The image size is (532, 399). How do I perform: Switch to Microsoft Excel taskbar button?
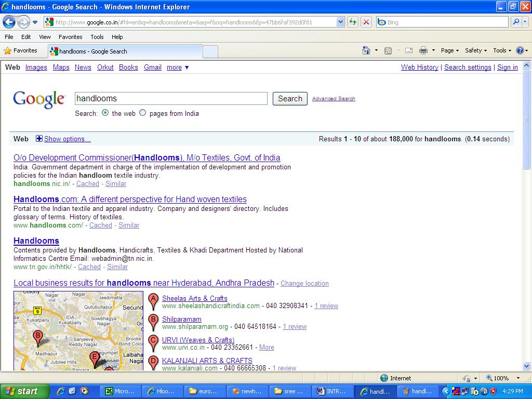(x=120, y=391)
